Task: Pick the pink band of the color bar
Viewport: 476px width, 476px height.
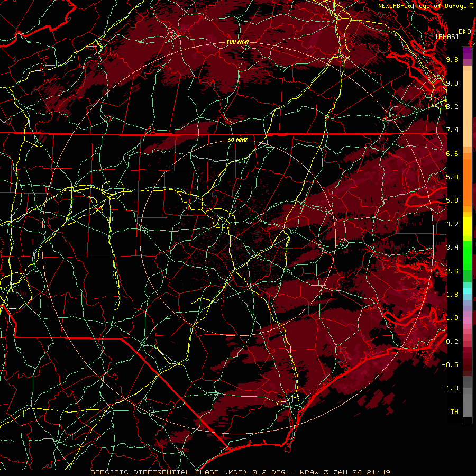Action: 467,321
